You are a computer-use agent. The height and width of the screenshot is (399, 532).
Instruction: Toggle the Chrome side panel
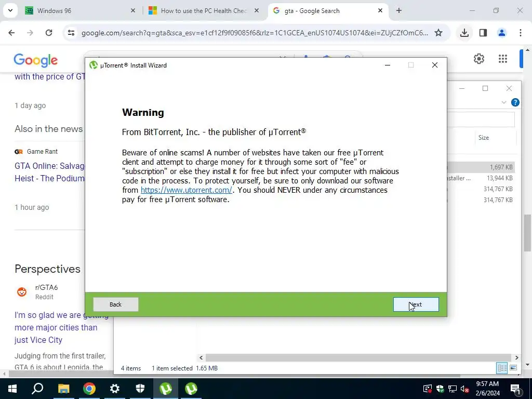(x=483, y=33)
